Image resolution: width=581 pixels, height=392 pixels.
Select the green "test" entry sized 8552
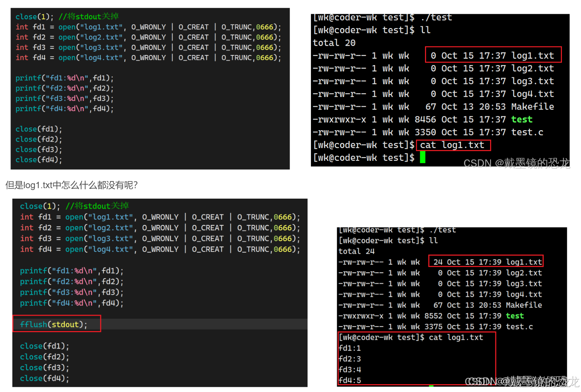click(x=515, y=316)
